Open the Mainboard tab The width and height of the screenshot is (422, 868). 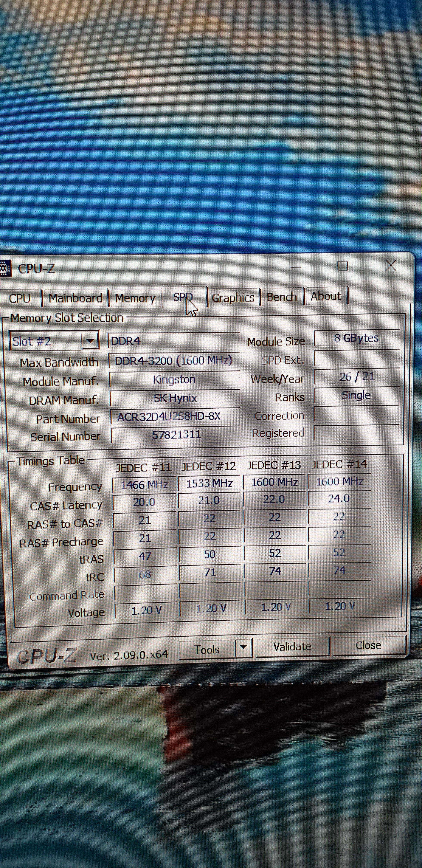tap(75, 298)
